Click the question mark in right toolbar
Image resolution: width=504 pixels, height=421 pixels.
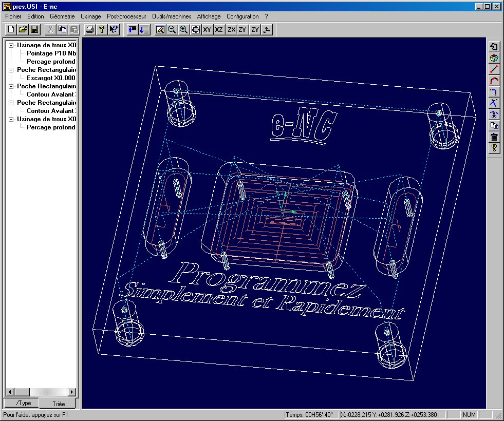pyautogui.click(x=494, y=148)
